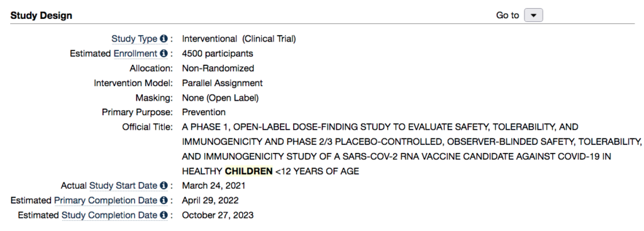644x231 pixels.
Task: Click the October 27, 2023 date
Action: tap(218, 215)
